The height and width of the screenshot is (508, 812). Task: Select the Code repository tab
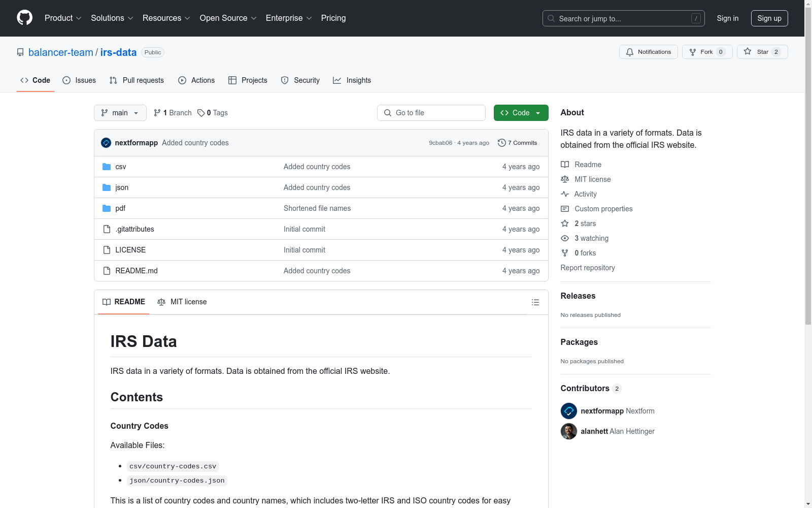coord(36,80)
